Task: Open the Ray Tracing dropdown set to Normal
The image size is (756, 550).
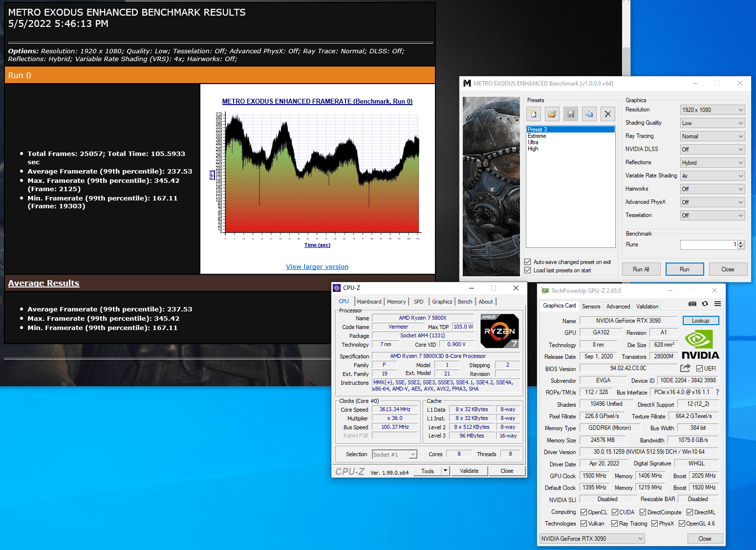Action: [713, 136]
